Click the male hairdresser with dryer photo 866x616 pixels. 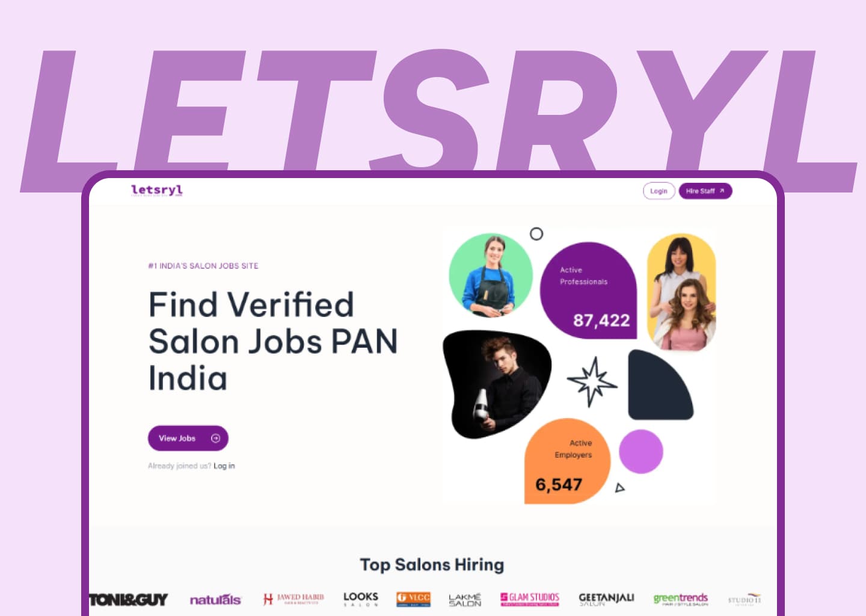(497, 384)
